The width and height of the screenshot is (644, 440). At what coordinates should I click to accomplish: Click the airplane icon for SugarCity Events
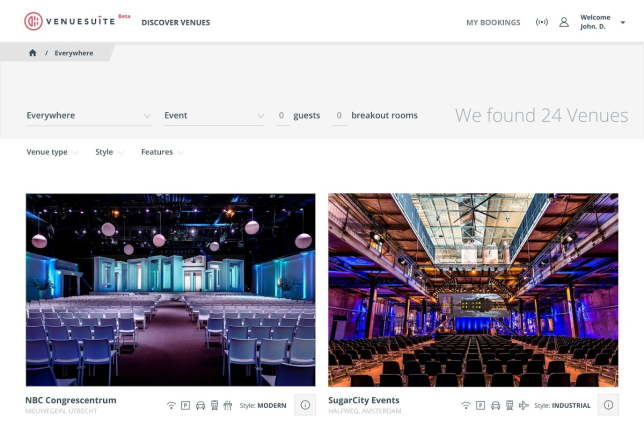[x=524, y=405]
